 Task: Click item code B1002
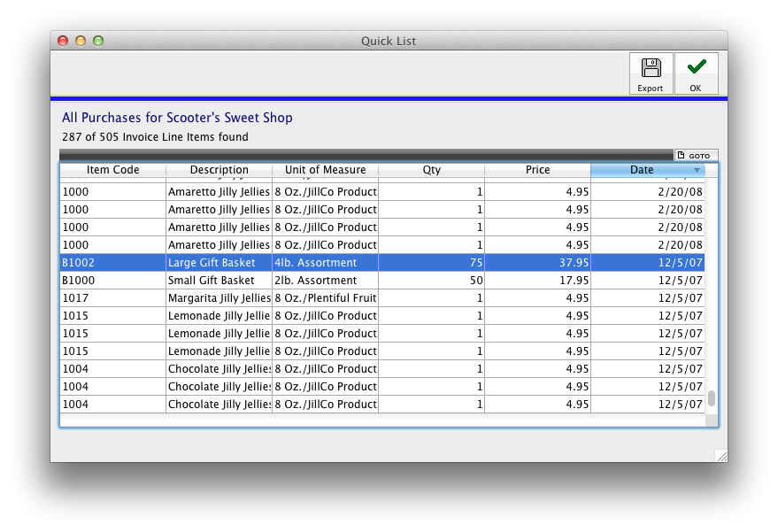[x=79, y=263]
